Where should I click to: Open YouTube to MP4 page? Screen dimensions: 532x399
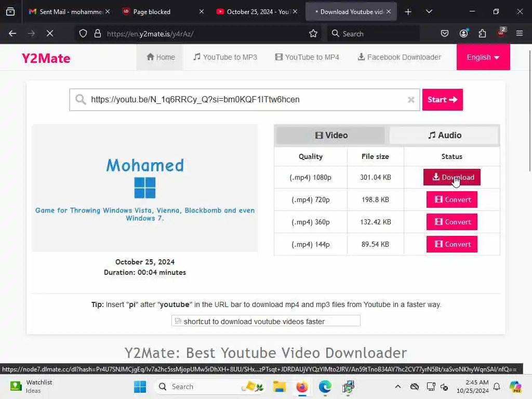pos(307,57)
